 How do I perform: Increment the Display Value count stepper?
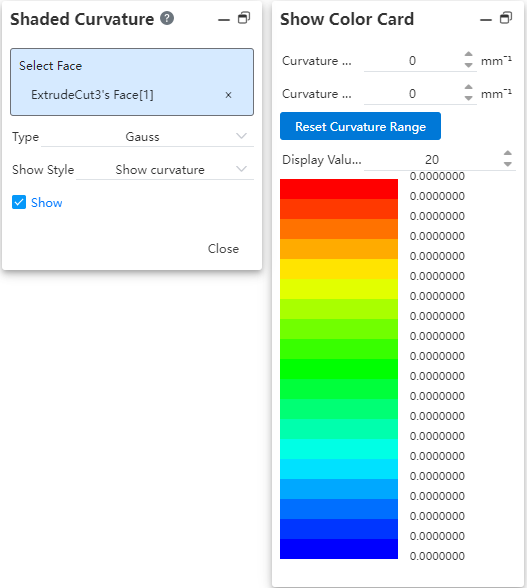pyautogui.click(x=507, y=153)
